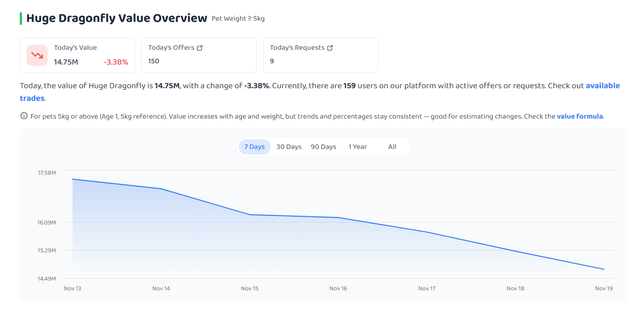Click the 9 requests count
The width and height of the screenshot is (644, 311).
[x=272, y=61]
